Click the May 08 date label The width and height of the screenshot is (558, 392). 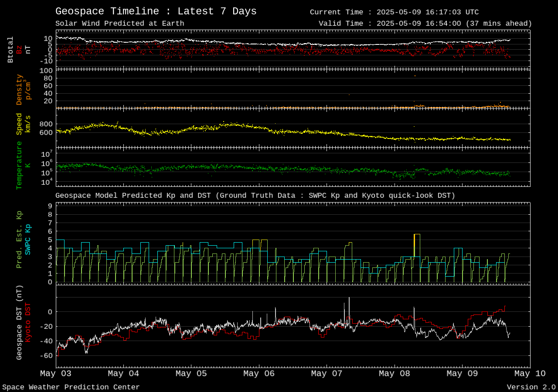pos(395,373)
